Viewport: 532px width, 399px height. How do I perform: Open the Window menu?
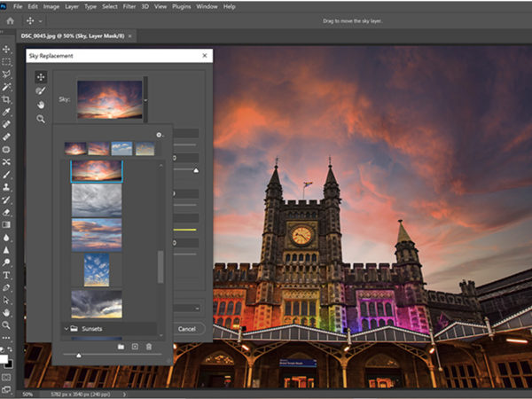(207, 6)
